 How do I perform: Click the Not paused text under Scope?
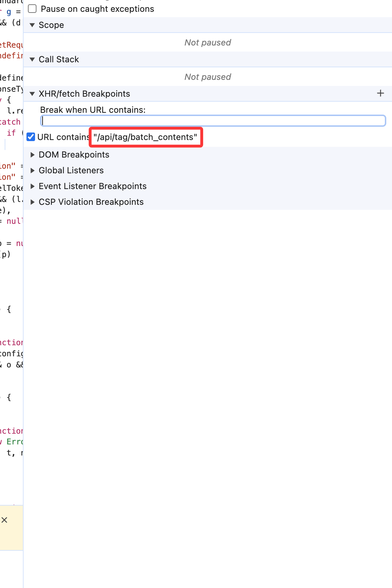coord(208,43)
